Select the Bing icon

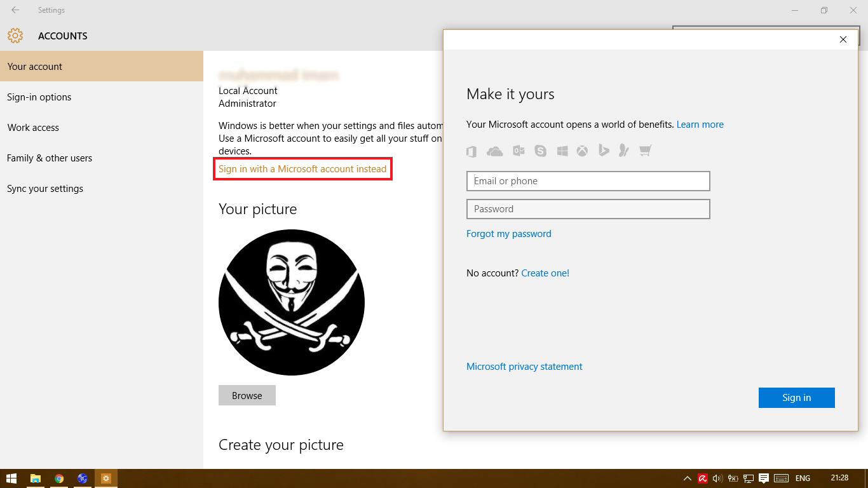[604, 151]
